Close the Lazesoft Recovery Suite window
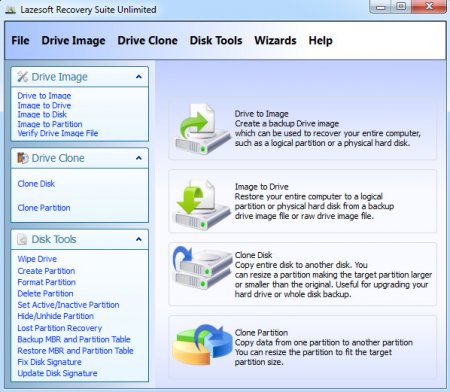This screenshot has height=392, width=450. [429, 7]
